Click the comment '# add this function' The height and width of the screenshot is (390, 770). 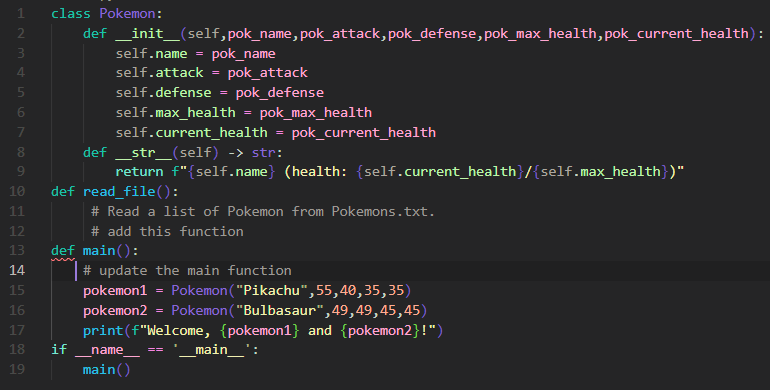coord(167,231)
